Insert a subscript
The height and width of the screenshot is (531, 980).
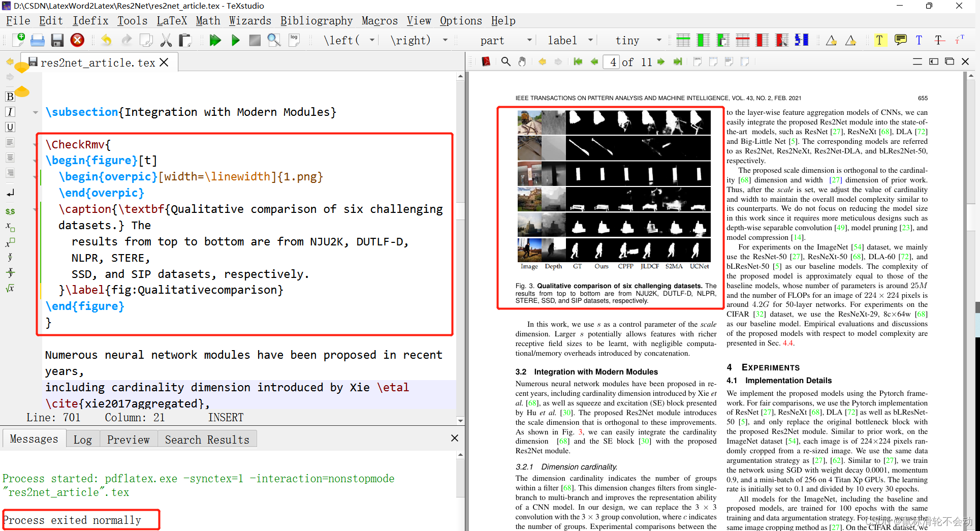point(10,227)
